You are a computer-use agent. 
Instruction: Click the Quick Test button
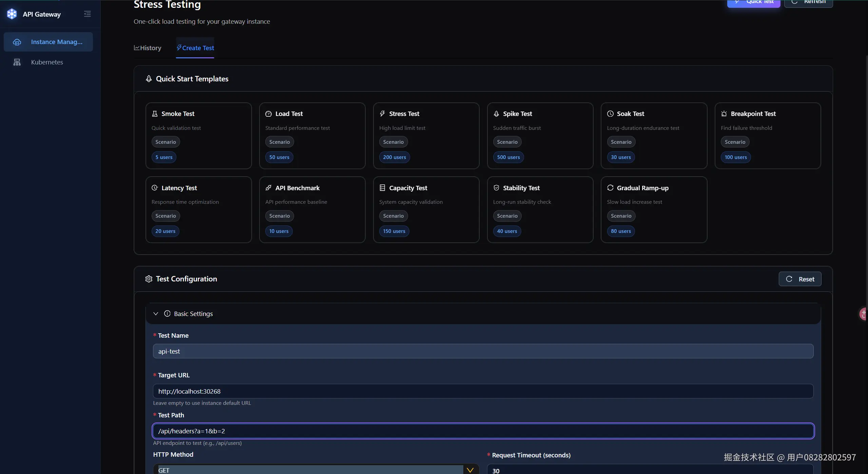754,3
